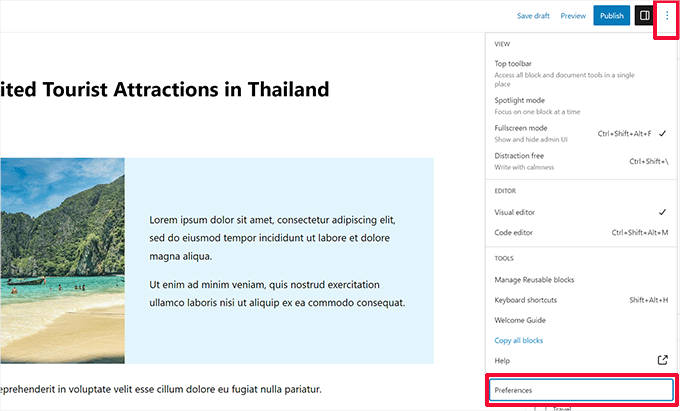This screenshot has width=680, height=411.
Task: Click the Publish button
Action: (x=611, y=16)
